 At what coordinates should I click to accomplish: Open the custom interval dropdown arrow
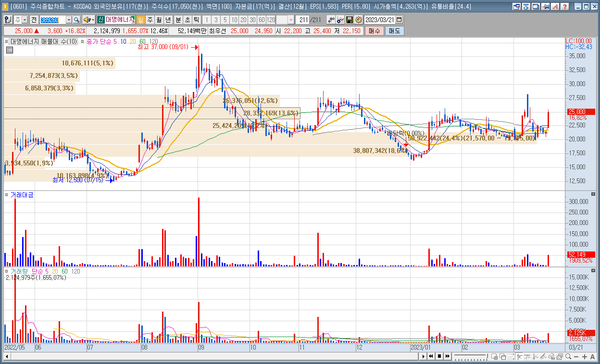291,20
